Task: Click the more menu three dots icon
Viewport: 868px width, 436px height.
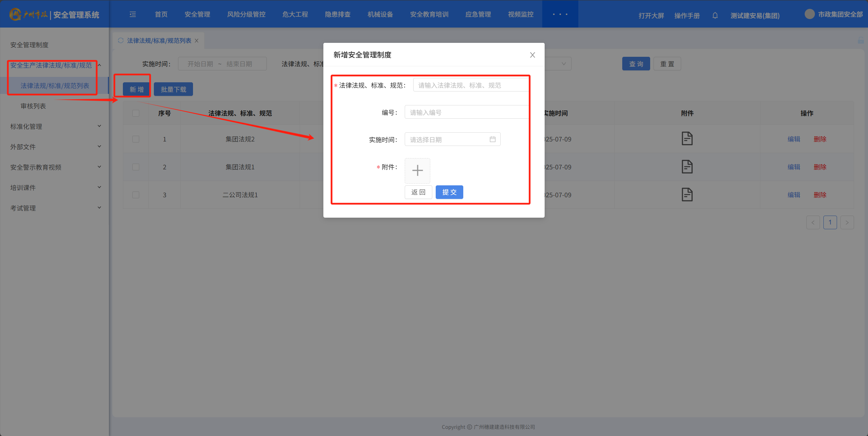Action: point(560,14)
